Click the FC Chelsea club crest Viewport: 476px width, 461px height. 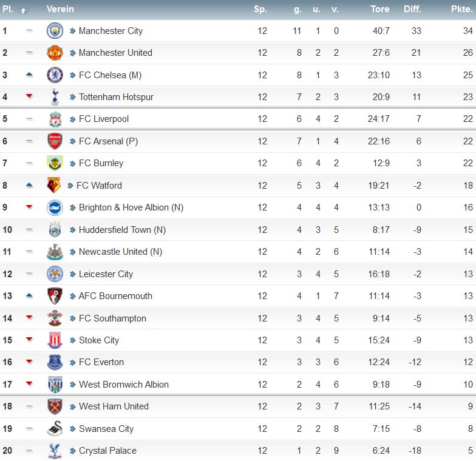point(55,75)
